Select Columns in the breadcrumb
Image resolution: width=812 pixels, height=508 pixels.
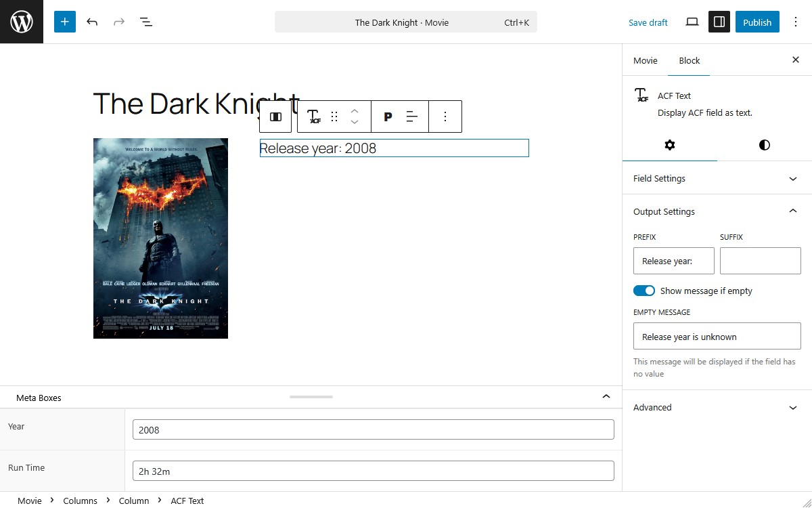pos(80,501)
